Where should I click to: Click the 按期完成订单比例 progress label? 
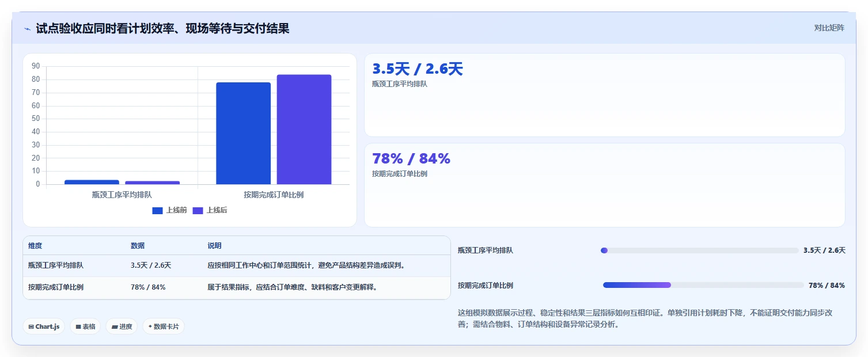tap(486, 285)
